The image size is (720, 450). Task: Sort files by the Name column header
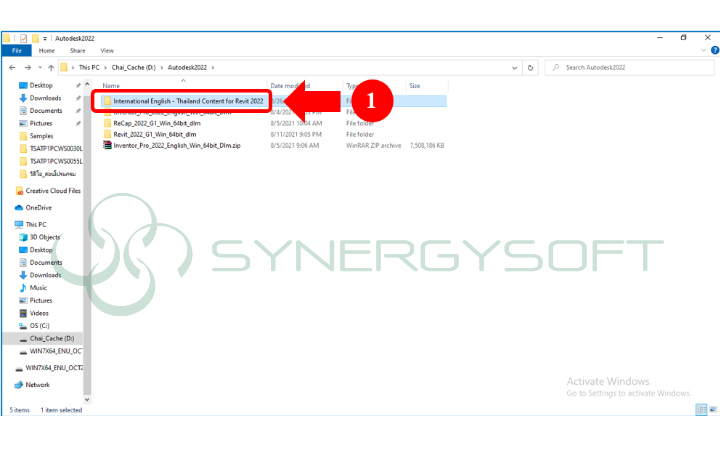click(111, 86)
